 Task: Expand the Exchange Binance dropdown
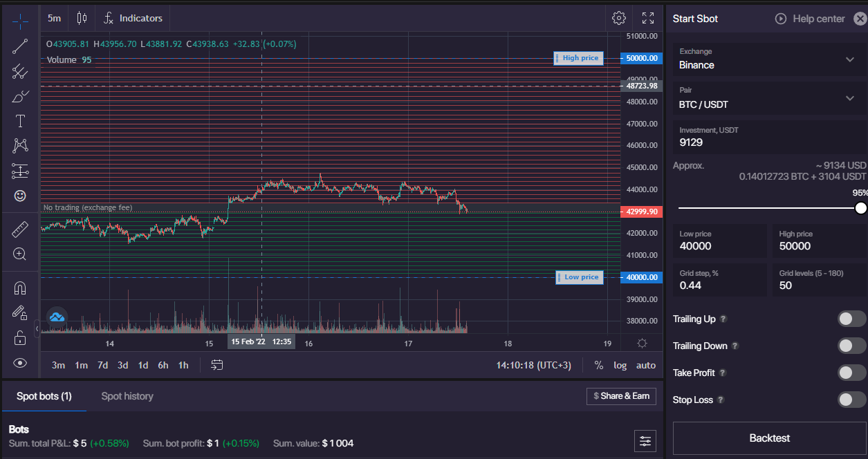[768, 59]
